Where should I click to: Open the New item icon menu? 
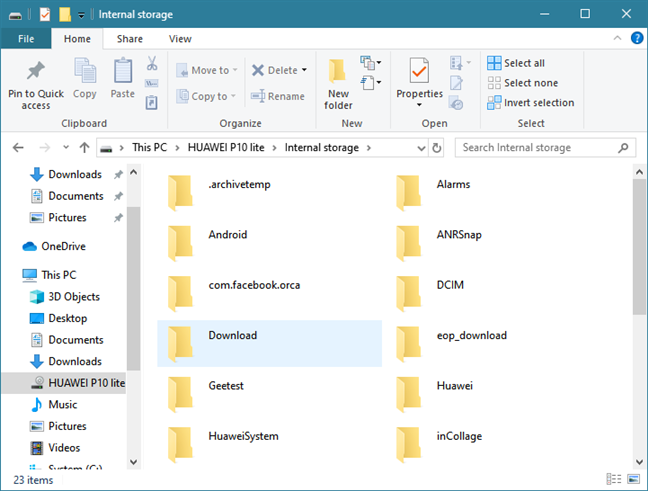[370, 63]
